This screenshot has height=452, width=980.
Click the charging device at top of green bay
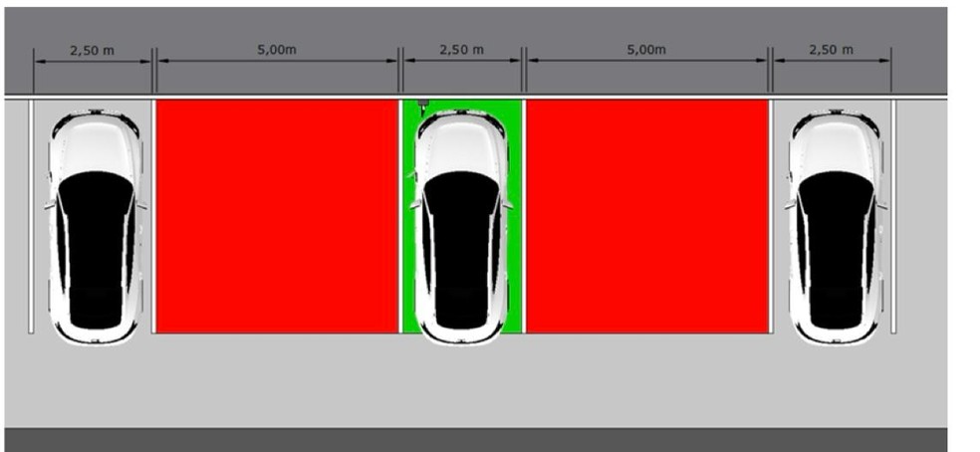pyautogui.click(x=423, y=107)
